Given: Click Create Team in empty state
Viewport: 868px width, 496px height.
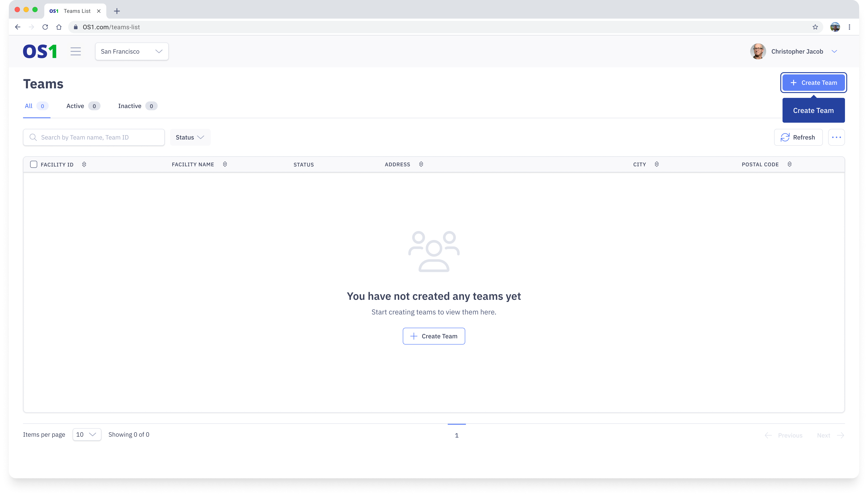Looking at the screenshot, I should click(x=434, y=336).
